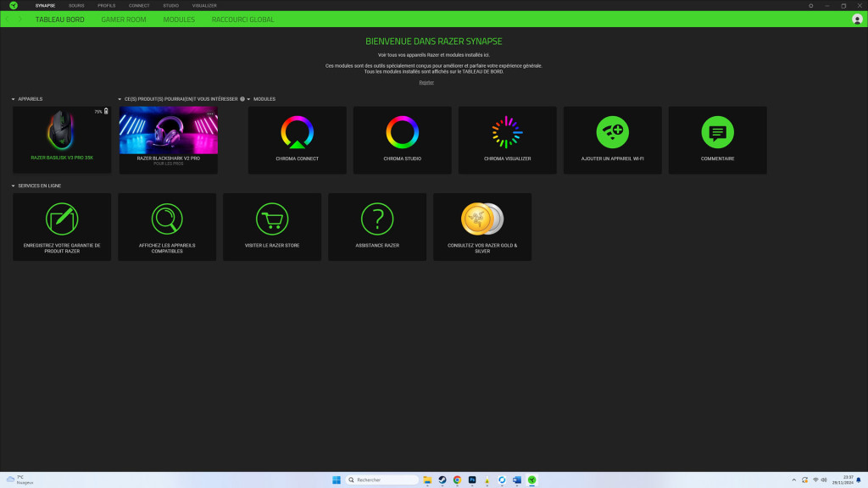Viewport: 868px width, 488px height.
Task: Click the Wi-Fi network tray icon
Action: pos(815,480)
